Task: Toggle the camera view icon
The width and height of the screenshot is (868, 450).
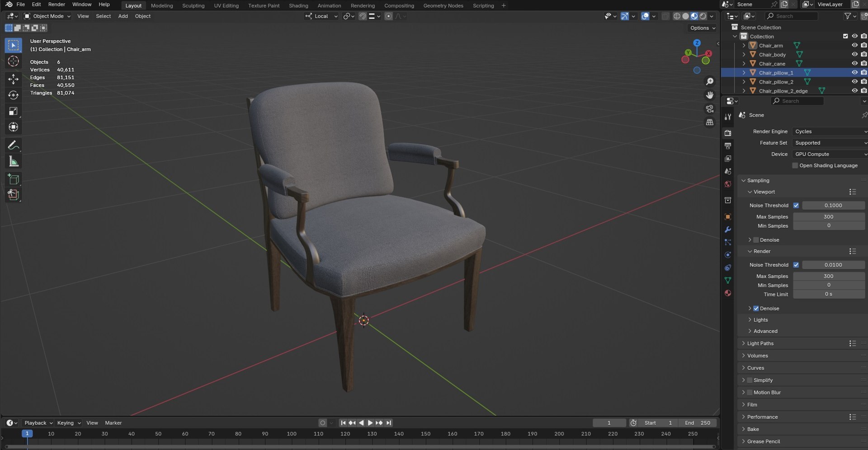Action: click(x=710, y=109)
